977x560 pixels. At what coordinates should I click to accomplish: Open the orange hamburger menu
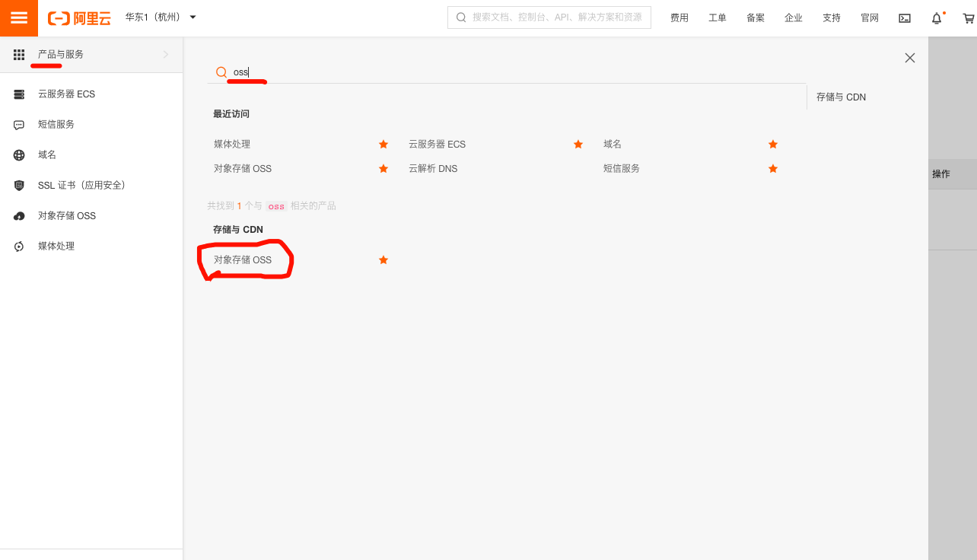point(19,18)
